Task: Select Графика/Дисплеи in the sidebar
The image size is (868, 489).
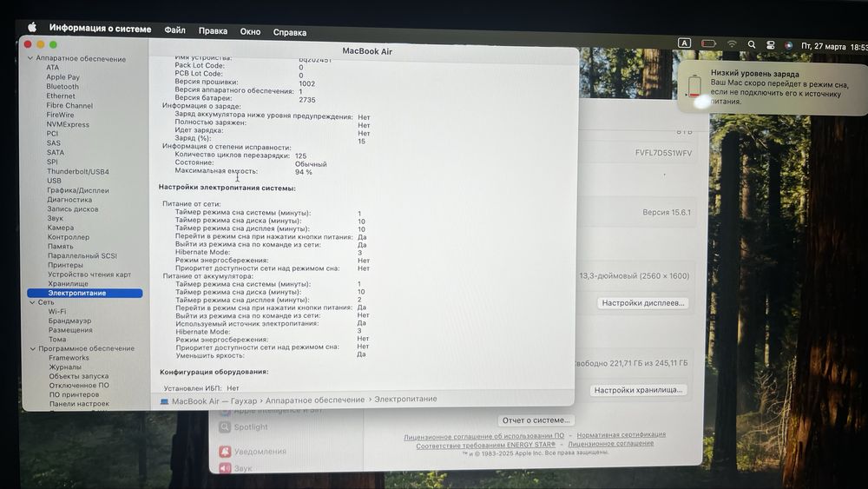Action: (78, 190)
